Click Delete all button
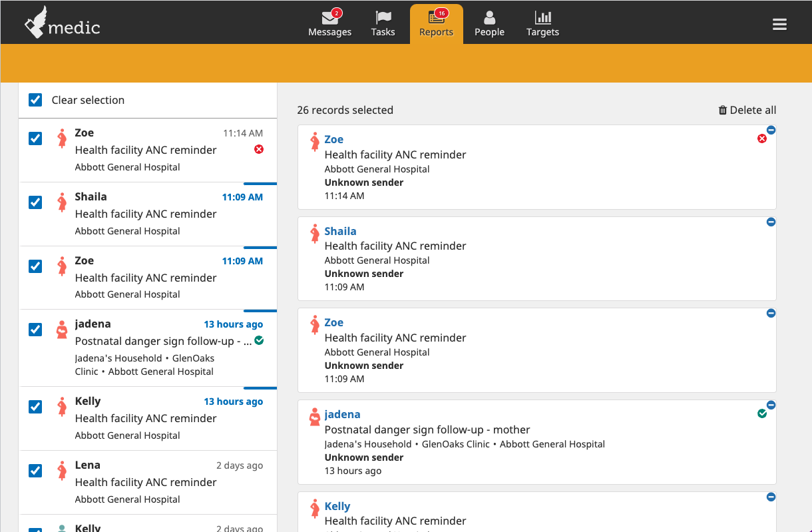Viewport: 812px width, 532px height. (x=747, y=110)
